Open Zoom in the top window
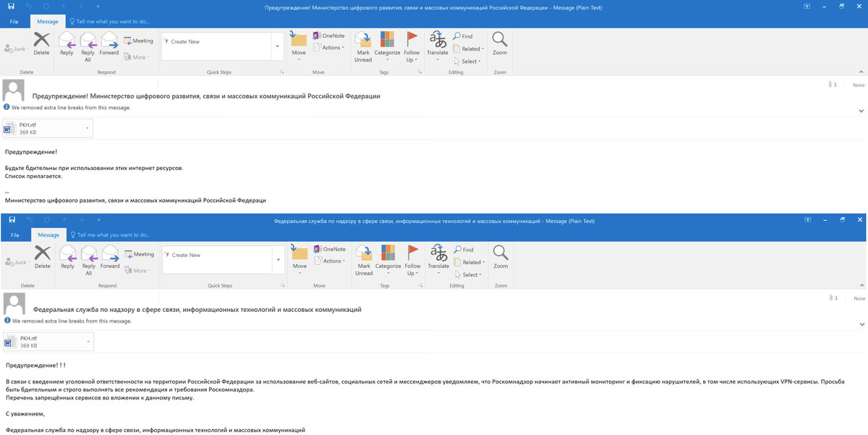 coord(500,43)
